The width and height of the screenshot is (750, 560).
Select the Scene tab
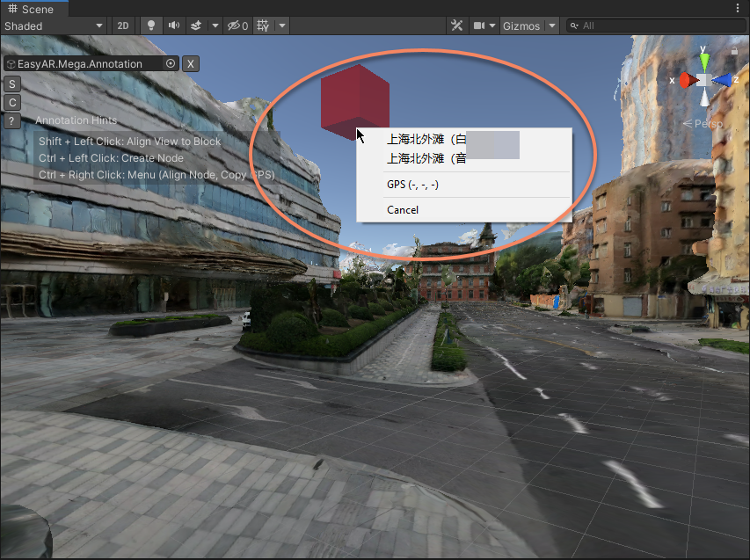(x=31, y=9)
